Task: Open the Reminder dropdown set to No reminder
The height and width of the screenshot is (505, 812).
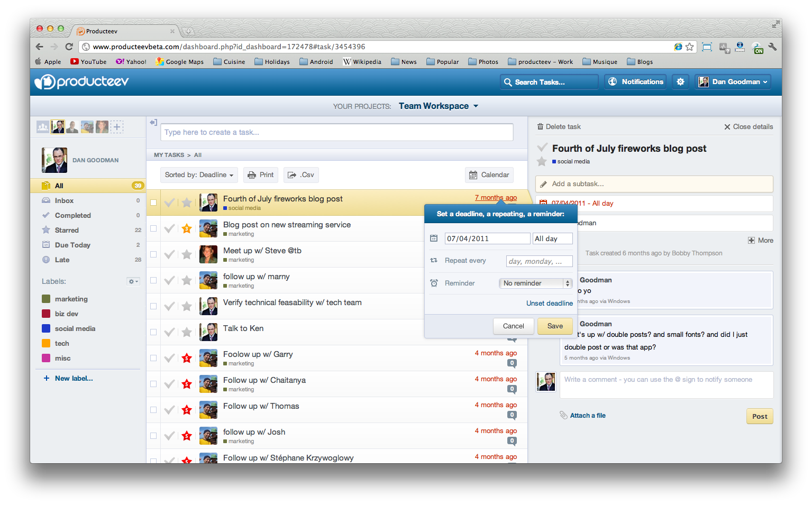Action: tap(535, 283)
